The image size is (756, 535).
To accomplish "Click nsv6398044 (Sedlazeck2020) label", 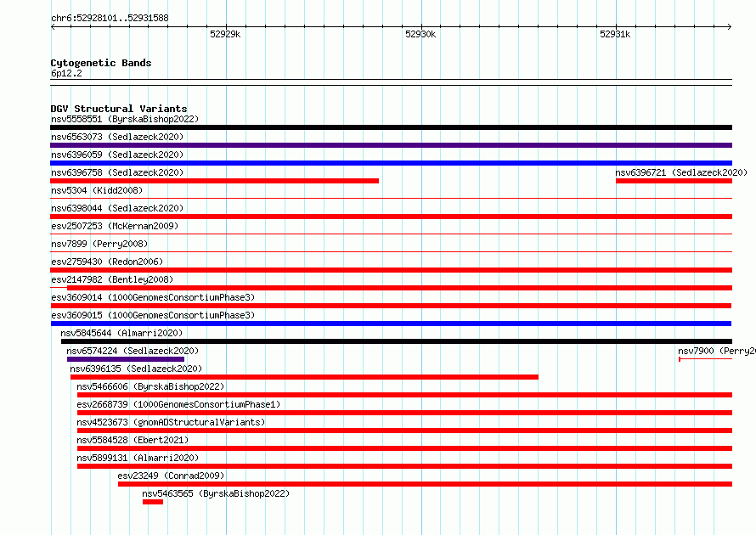I will pyautogui.click(x=117, y=208).
